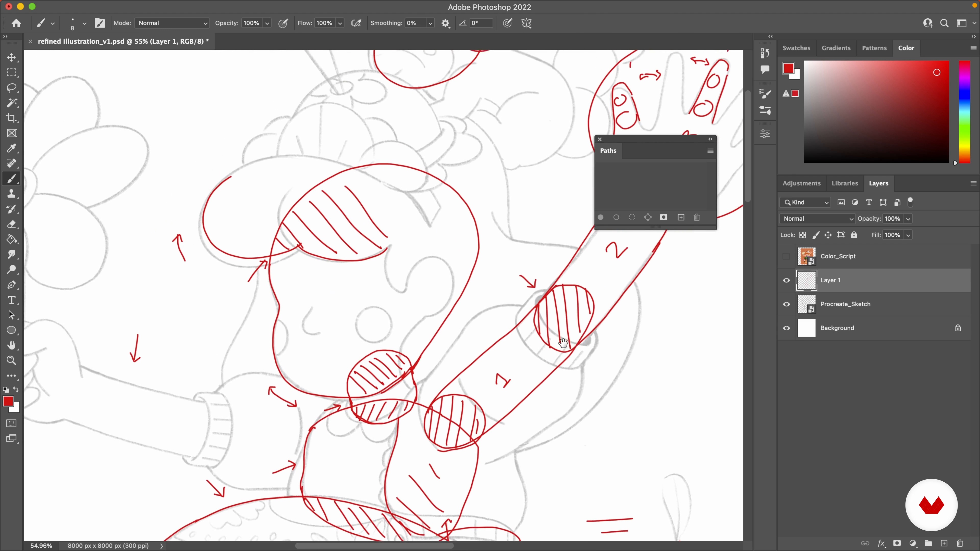Select the Pen tool
This screenshot has width=980, height=551.
[11, 285]
